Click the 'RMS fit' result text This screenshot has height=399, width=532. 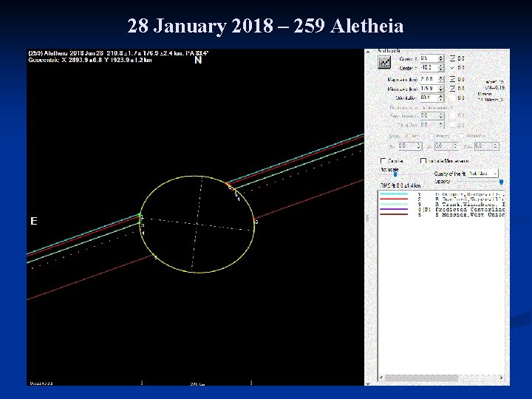[400, 185]
